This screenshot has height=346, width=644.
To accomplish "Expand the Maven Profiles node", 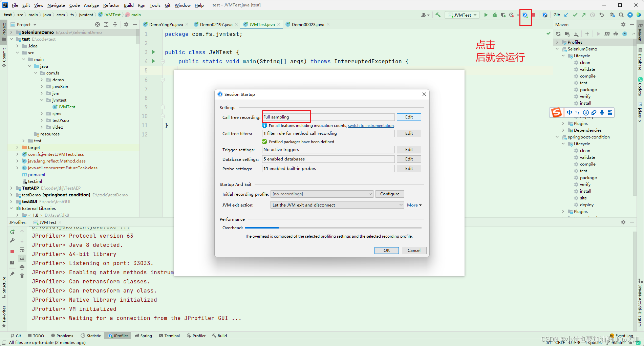I will (x=557, y=42).
